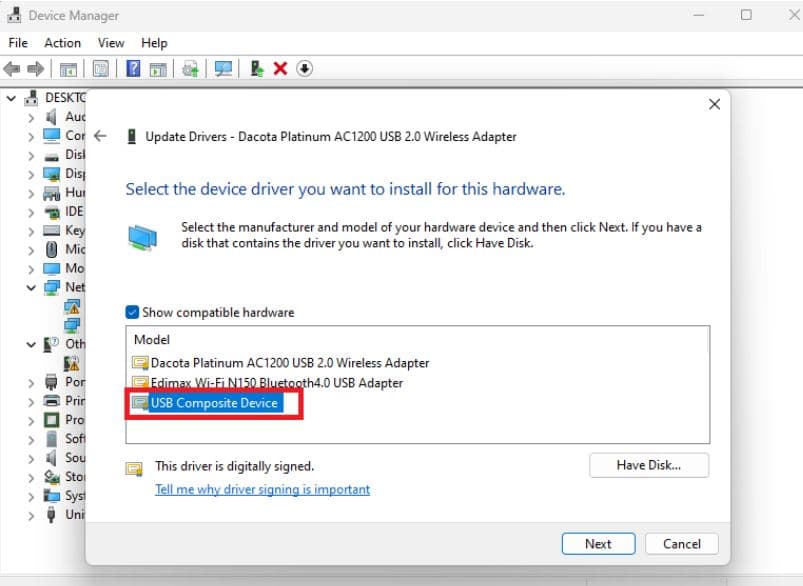
Task: Select Dacota Platinum AC1200 Wireless Adapter model
Action: (x=289, y=363)
